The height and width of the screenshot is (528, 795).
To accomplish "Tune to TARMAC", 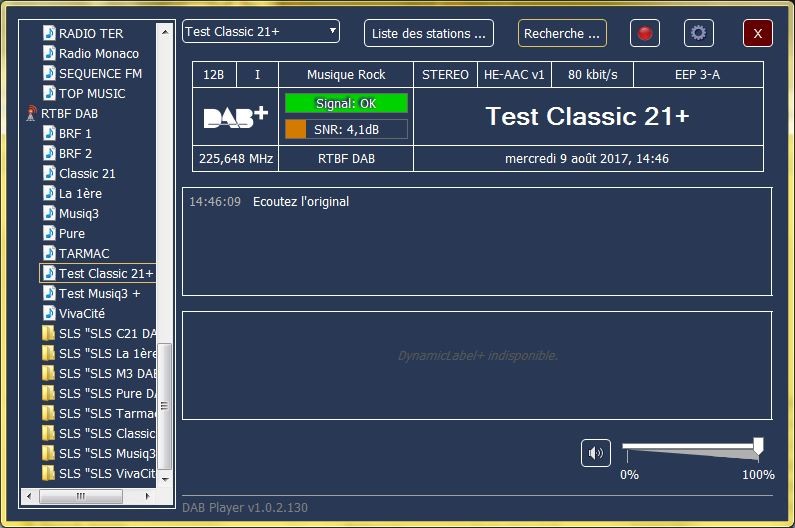I will 77,253.
